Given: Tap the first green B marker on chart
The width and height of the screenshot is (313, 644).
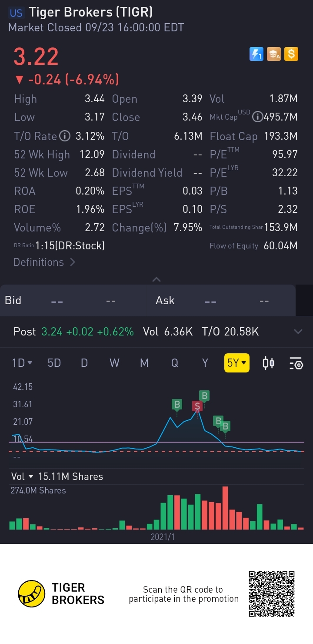Looking at the screenshot, I should click(177, 405).
